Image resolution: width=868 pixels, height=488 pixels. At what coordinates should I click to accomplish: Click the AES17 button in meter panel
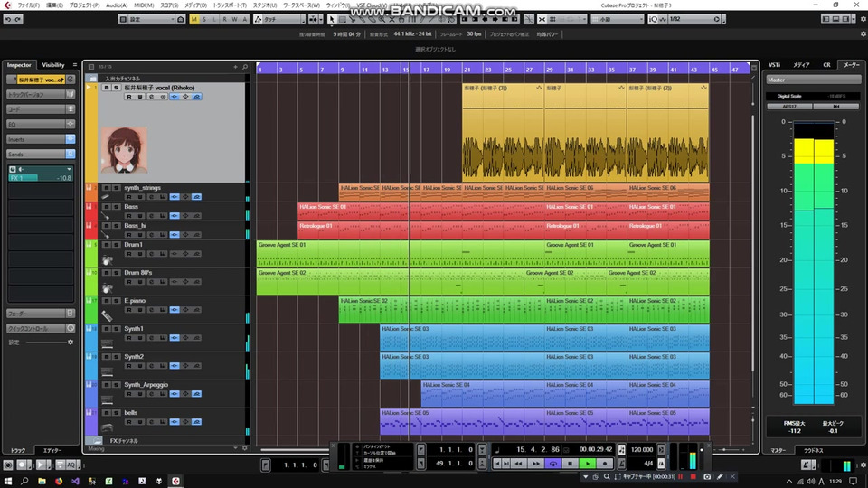789,107
